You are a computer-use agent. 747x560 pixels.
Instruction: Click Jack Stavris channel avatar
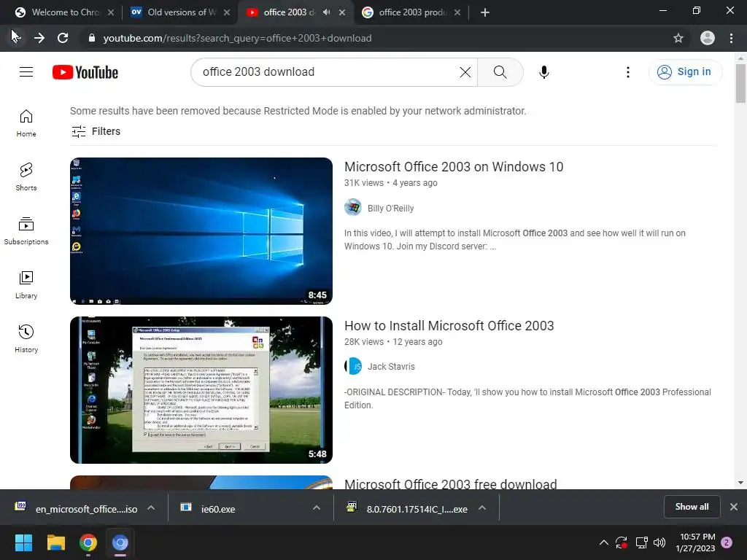tap(353, 366)
